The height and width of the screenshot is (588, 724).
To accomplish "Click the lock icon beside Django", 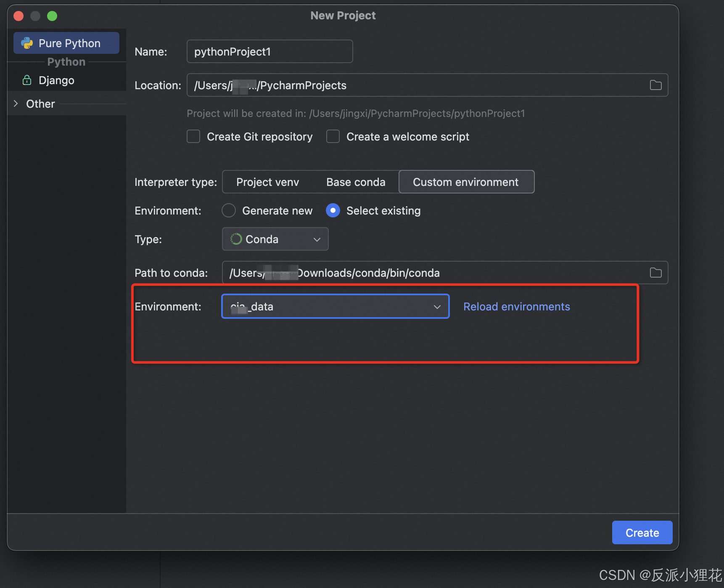I will point(27,80).
